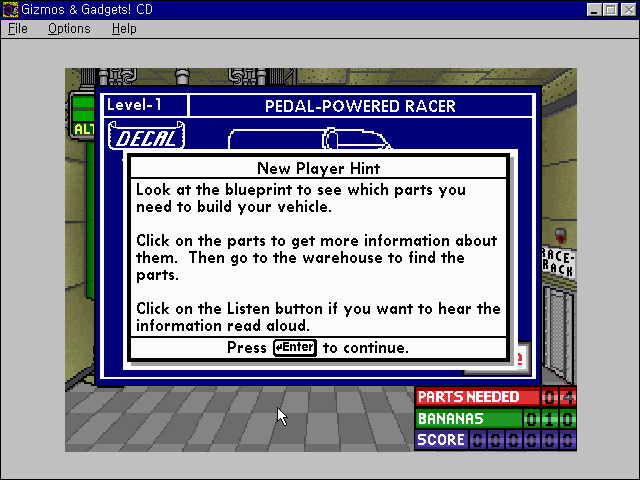Click the green ALT panel on the left wall
640x480 pixels.
82,116
